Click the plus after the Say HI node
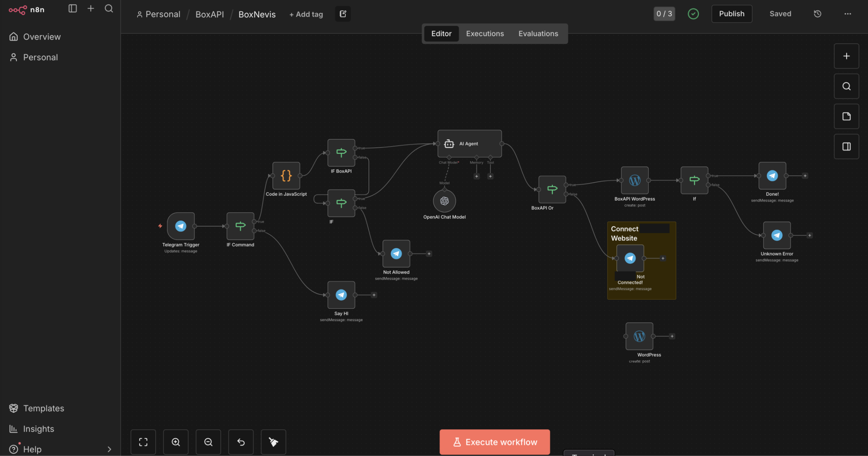The height and width of the screenshot is (456, 868). pos(374,295)
